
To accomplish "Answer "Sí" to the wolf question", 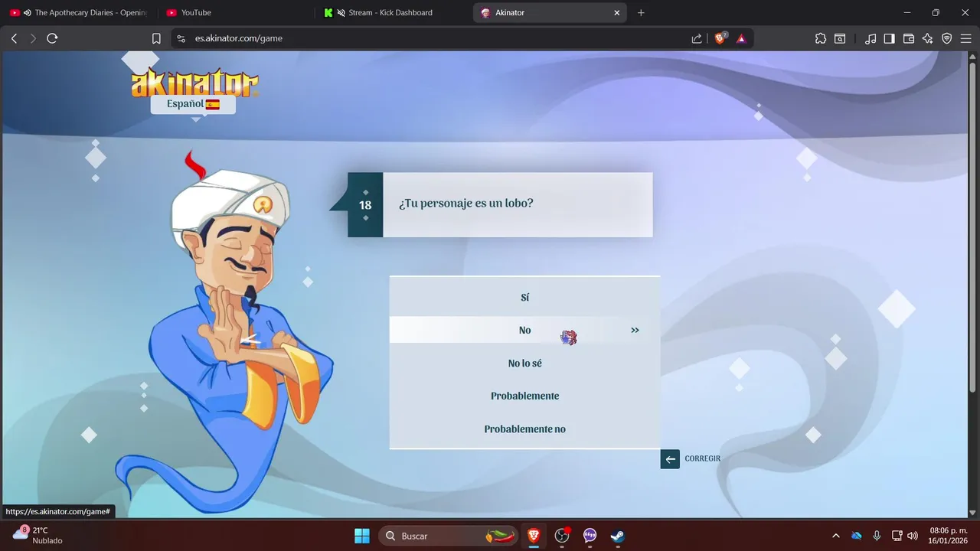I will [524, 298].
